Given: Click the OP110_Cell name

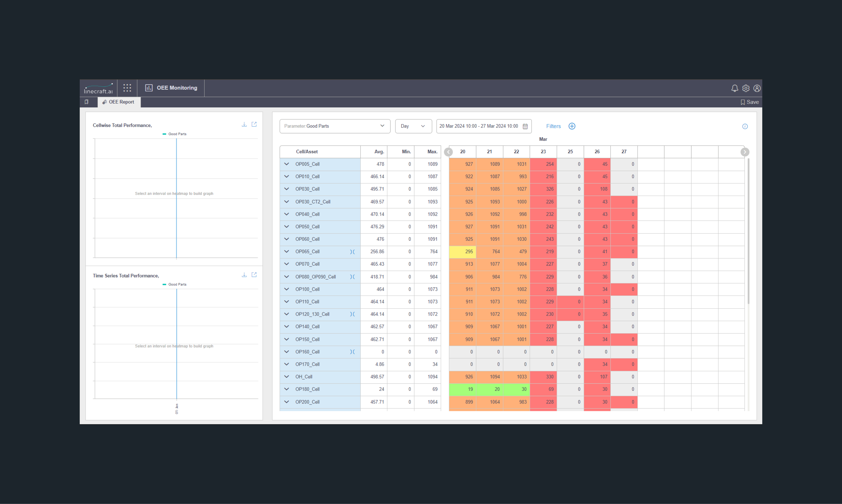Looking at the screenshot, I should (307, 302).
